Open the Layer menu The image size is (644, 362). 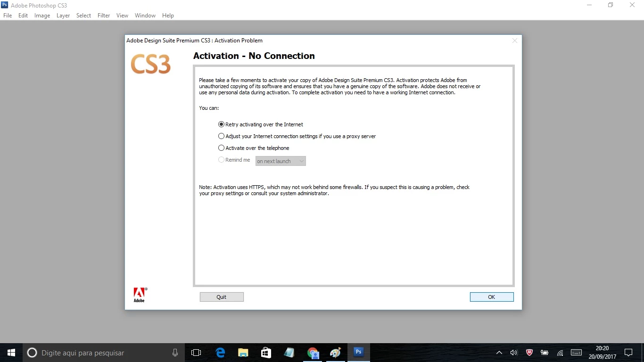pos(63,16)
